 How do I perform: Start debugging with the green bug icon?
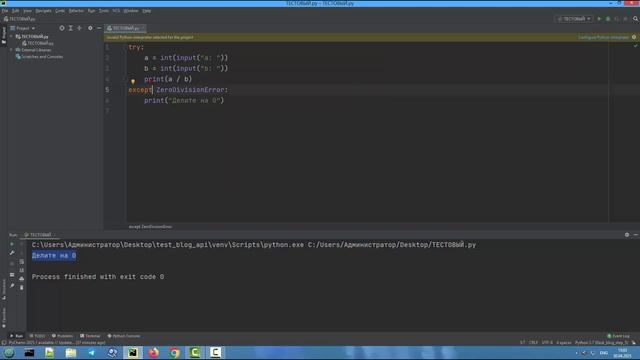(x=608, y=19)
